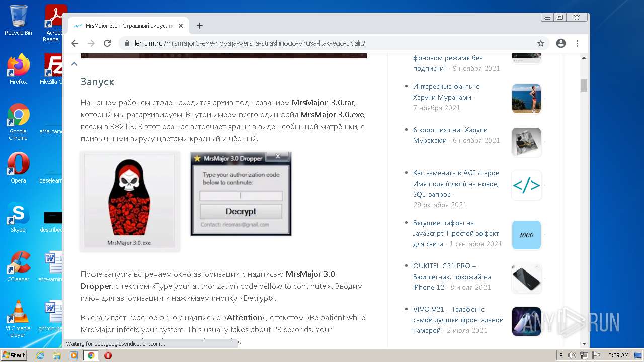
Task: Click the page vertical scrollbar thumb
Action: [584, 85]
